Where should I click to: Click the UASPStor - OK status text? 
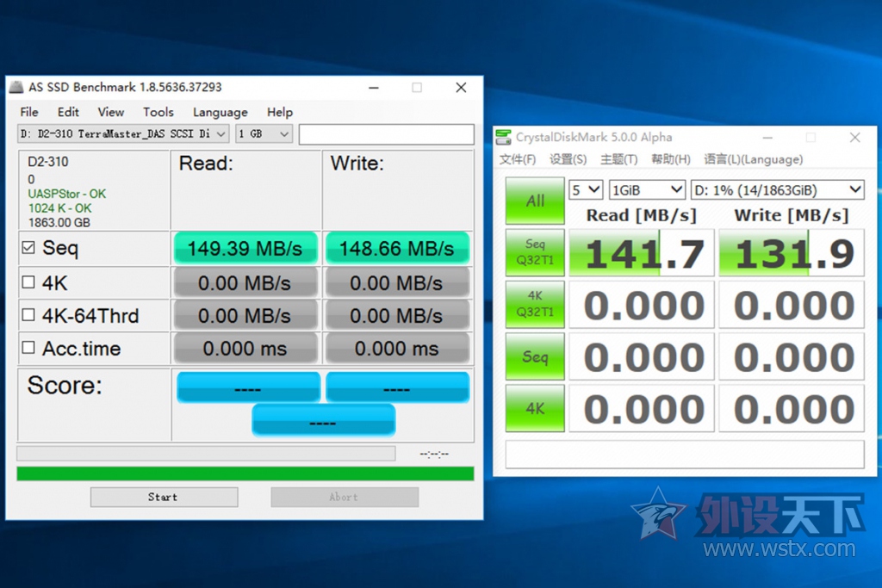click(x=67, y=194)
